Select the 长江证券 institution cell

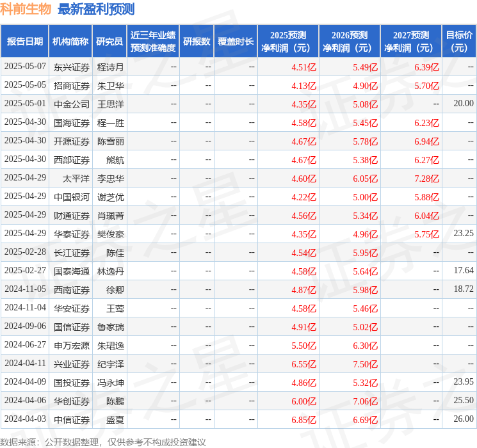72,253
